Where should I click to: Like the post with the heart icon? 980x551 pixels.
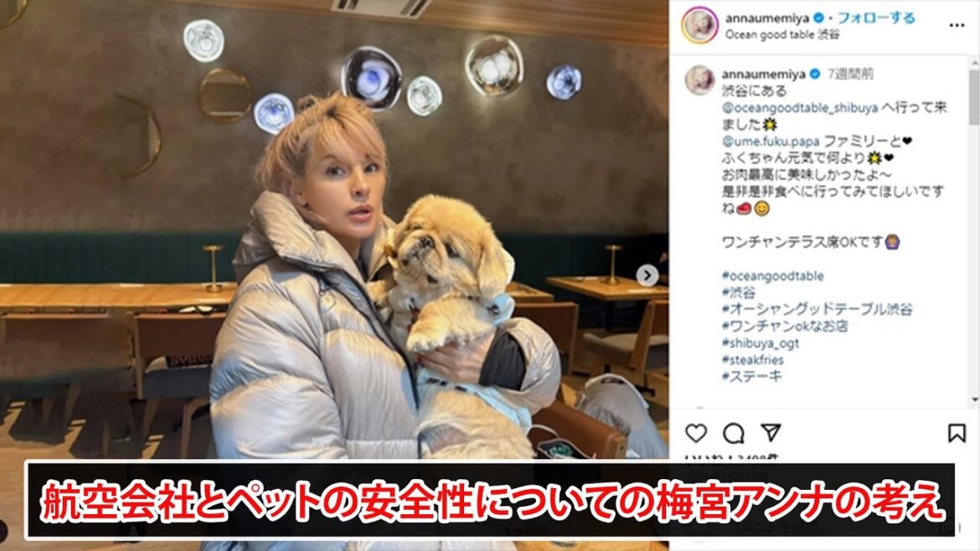[695, 433]
